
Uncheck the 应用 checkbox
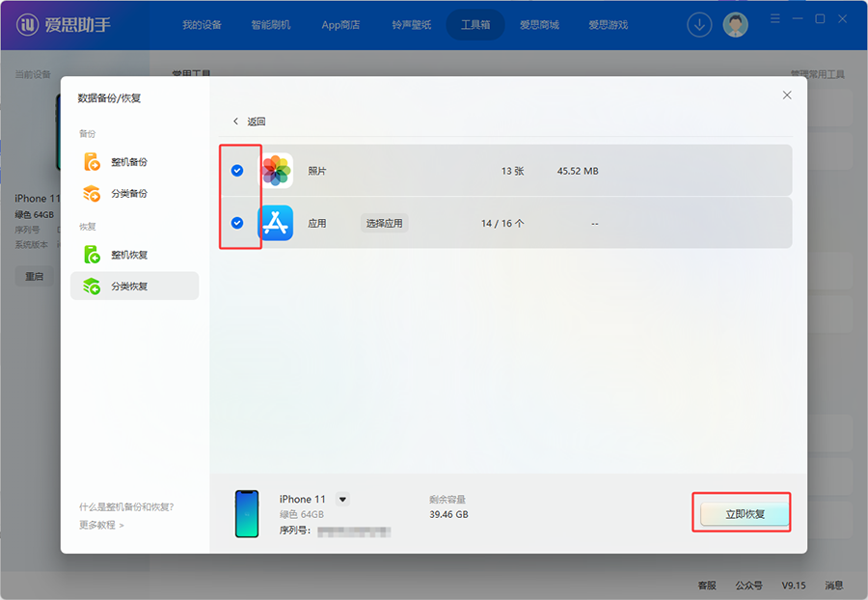[237, 223]
